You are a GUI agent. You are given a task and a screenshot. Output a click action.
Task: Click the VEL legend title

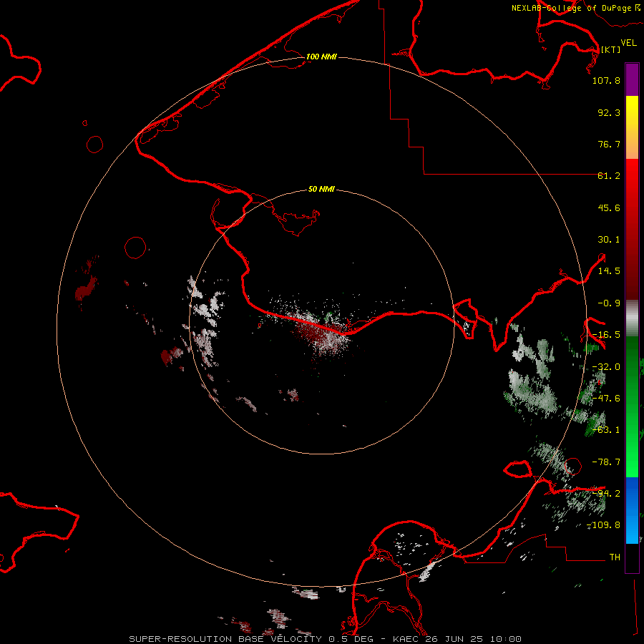coord(628,43)
